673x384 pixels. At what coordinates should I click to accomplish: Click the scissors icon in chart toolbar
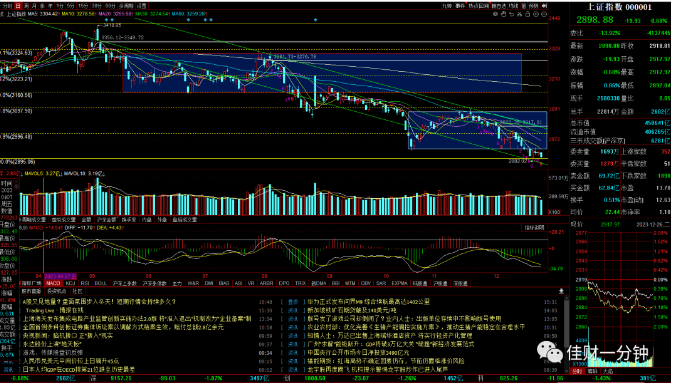(x=519, y=14)
